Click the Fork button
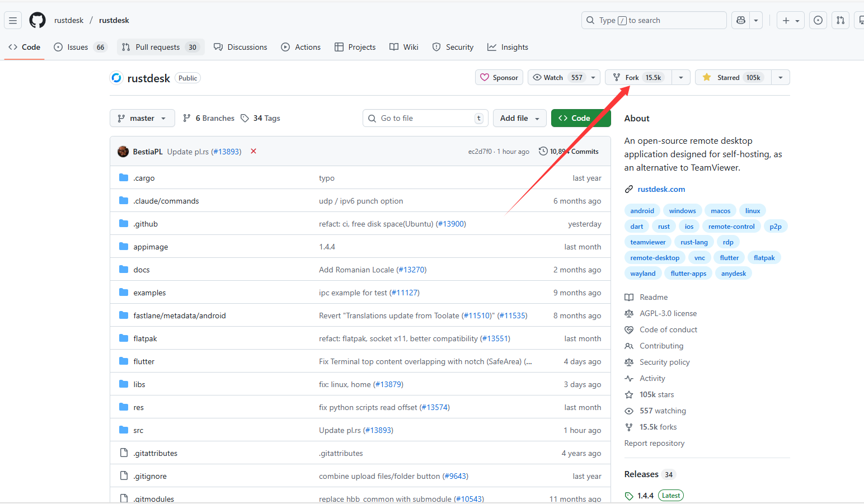The width and height of the screenshot is (864, 504). pos(638,77)
